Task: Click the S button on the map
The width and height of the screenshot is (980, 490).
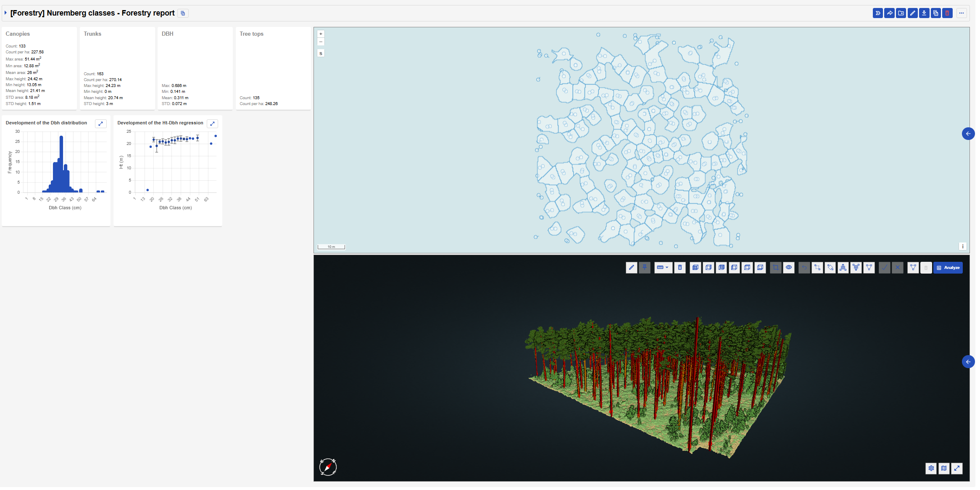Action: (x=321, y=53)
